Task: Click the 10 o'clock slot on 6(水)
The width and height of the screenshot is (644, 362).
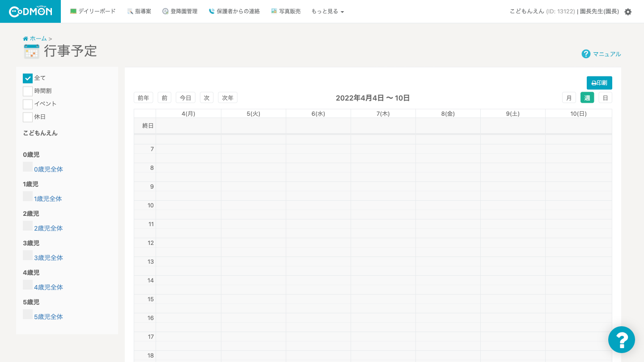Action: (318, 206)
